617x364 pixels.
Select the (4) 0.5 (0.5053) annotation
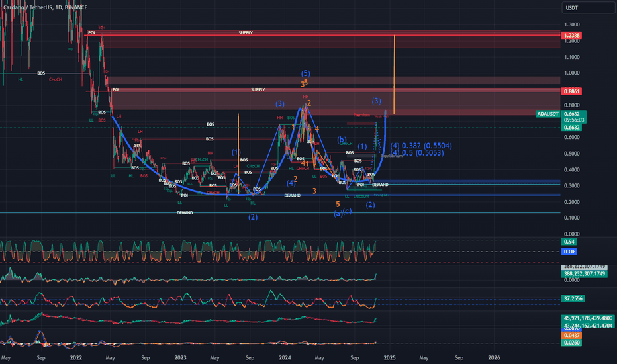[x=417, y=153]
